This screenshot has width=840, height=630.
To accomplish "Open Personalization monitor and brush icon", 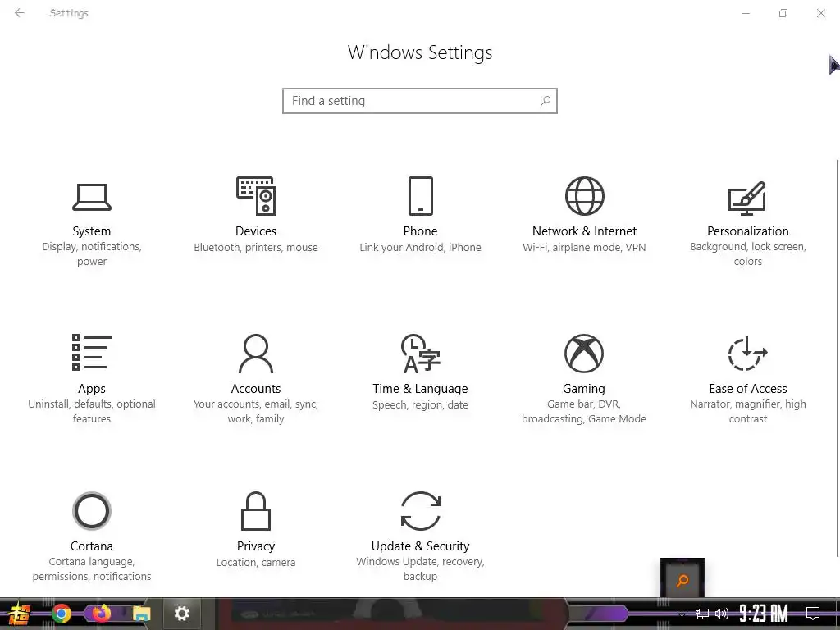I will click(747, 198).
